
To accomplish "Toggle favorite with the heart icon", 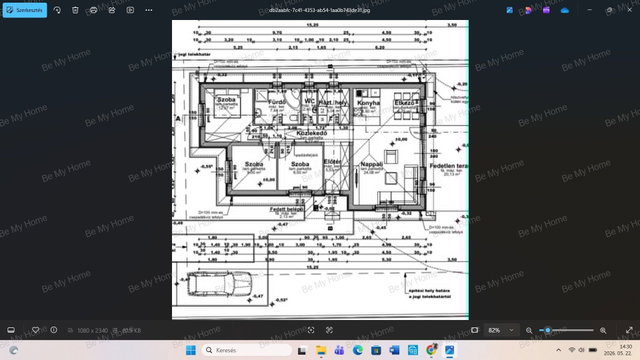I will 36,330.
